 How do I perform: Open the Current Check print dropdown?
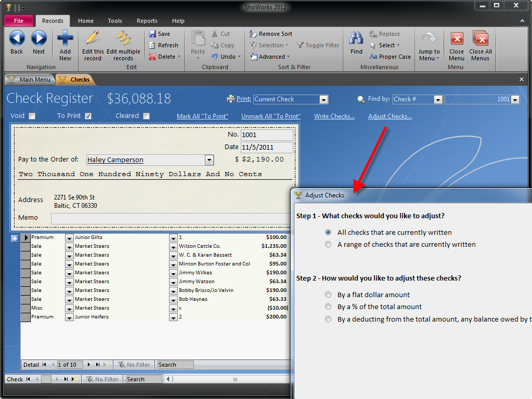click(324, 99)
